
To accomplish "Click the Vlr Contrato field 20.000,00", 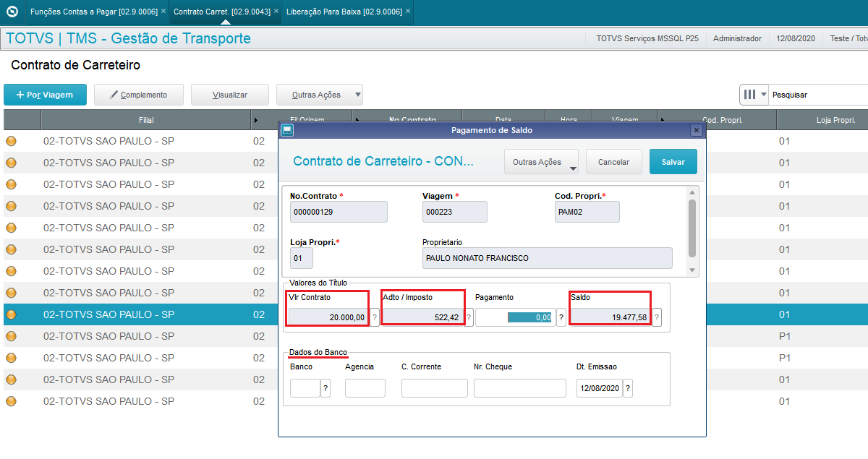I will point(329,317).
